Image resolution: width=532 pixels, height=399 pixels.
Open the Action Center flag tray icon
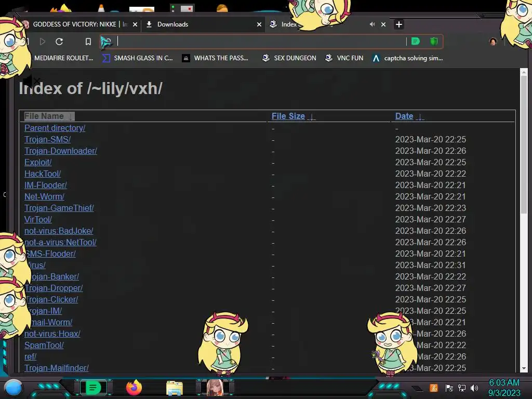click(x=449, y=388)
